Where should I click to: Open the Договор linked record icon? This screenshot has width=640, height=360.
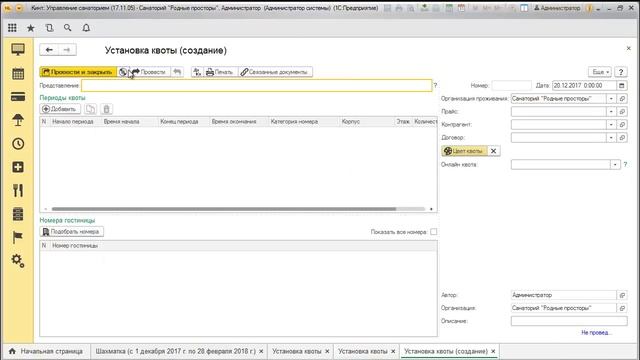622,138
